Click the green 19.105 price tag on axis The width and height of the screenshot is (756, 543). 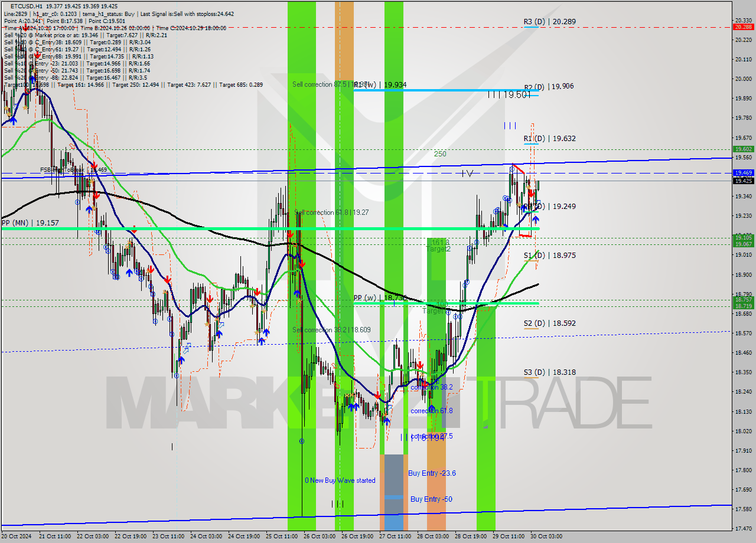point(744,237)
